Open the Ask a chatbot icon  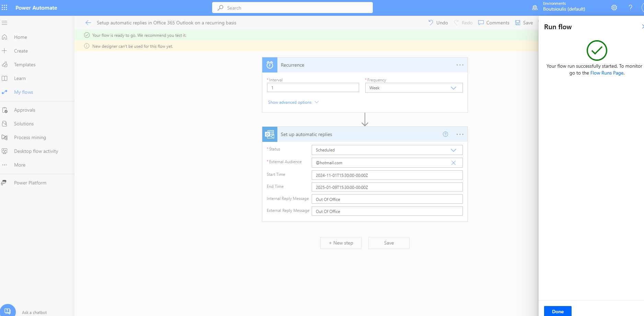click(x=8, y=311)
